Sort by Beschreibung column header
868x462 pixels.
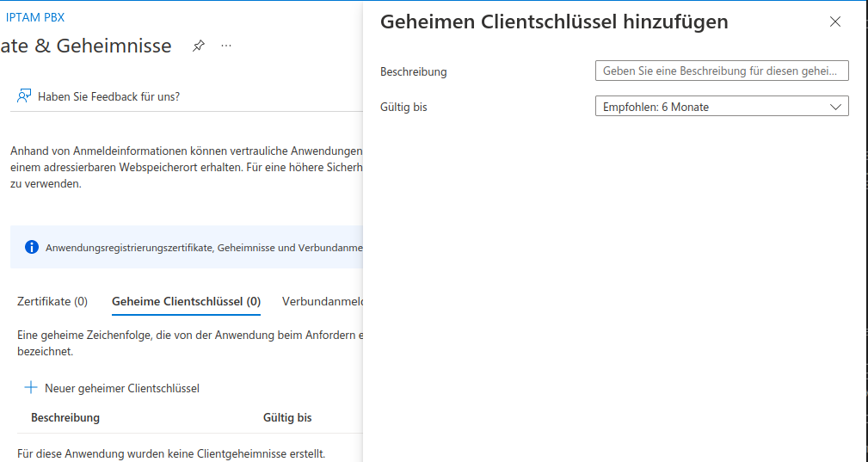[65, 417]
